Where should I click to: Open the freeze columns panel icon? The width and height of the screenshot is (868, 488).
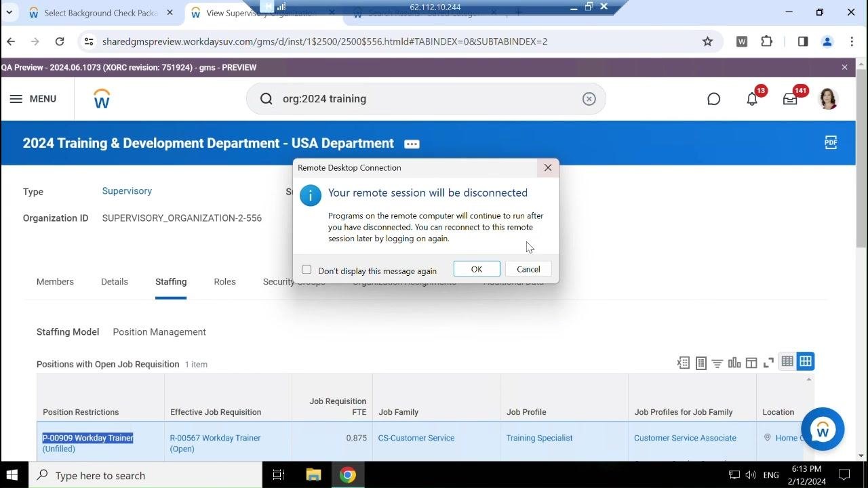point(751,363)
